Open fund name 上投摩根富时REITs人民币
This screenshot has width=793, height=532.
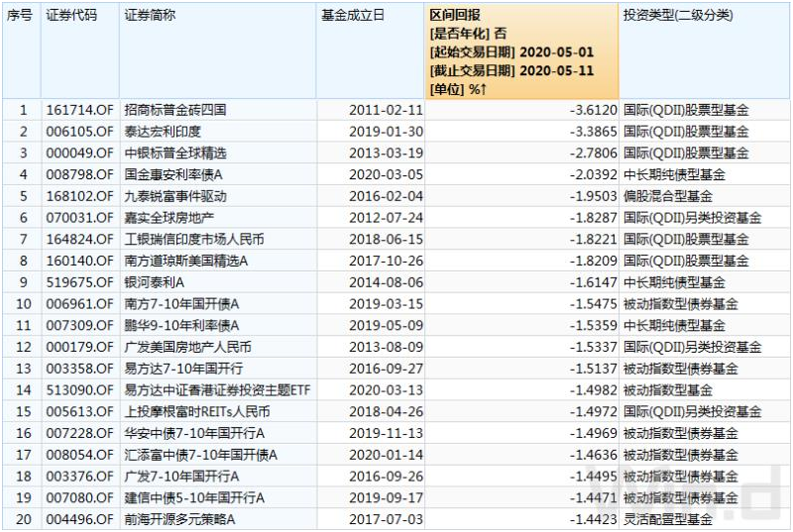pos(197,412)
